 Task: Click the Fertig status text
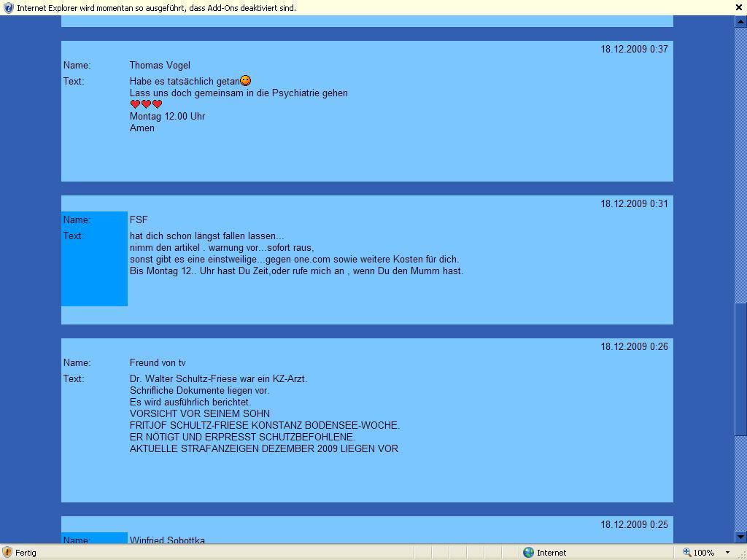pos(26,553)
